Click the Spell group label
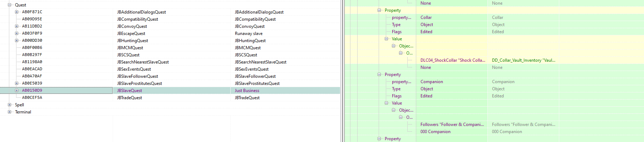Screen dimensions: 644x142 (19, 105)
